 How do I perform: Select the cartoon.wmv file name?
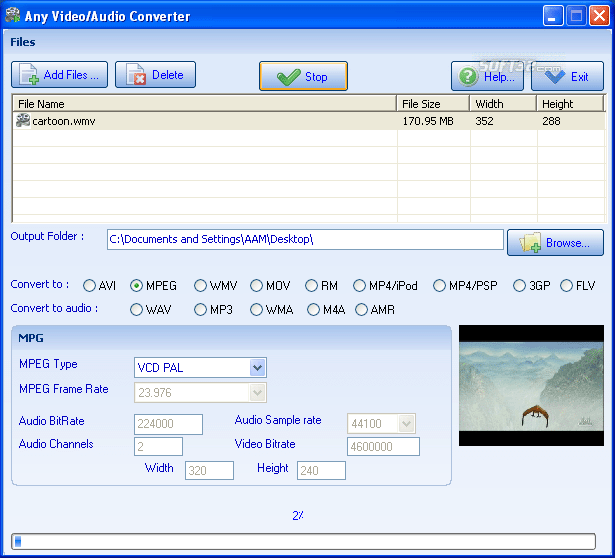point(64,121)
